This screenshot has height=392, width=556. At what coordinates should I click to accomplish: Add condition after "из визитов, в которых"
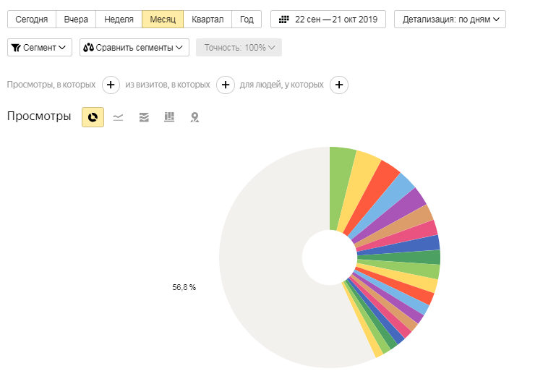pos(226,85)
